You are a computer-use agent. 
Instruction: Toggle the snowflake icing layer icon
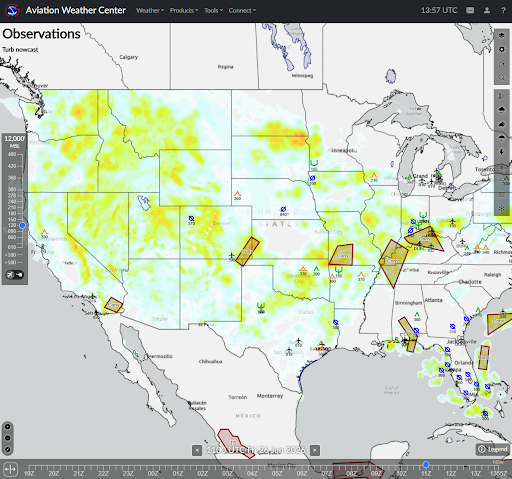tap(501, 208)
